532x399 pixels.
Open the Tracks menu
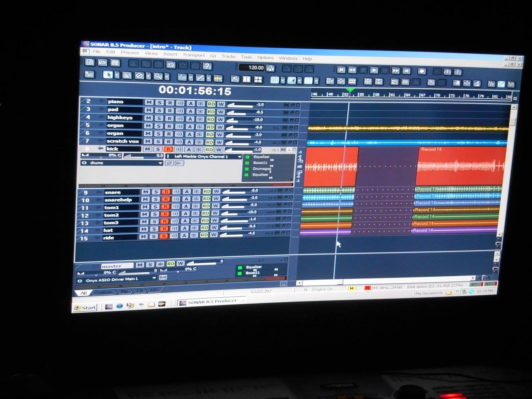click(228, 56)
